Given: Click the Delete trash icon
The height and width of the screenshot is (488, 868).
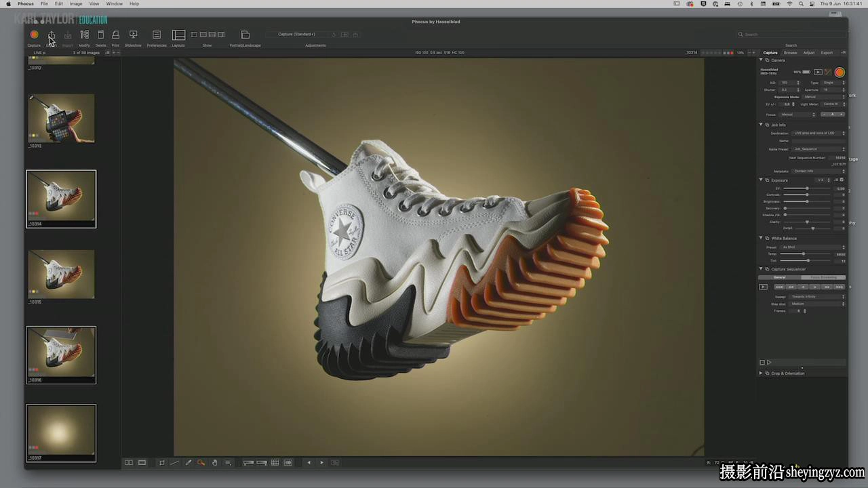Looking at the screenshot, I should pyautogui.click(x=100, y=35).
